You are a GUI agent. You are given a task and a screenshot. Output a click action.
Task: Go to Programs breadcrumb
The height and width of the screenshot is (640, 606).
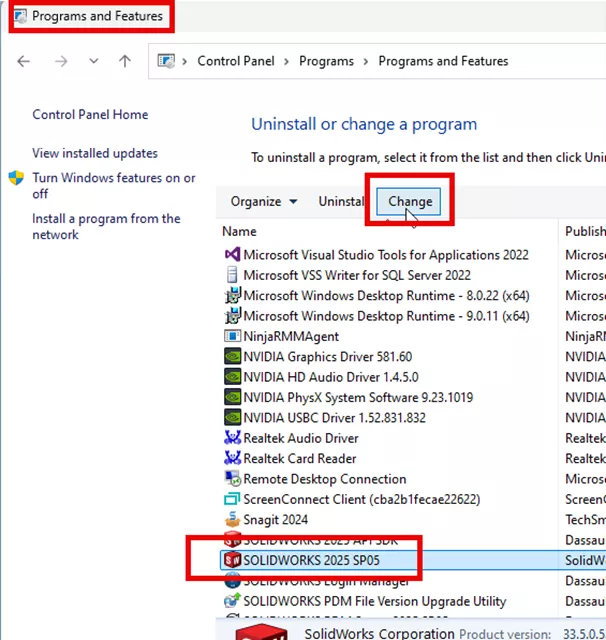[x=326, y=61]
